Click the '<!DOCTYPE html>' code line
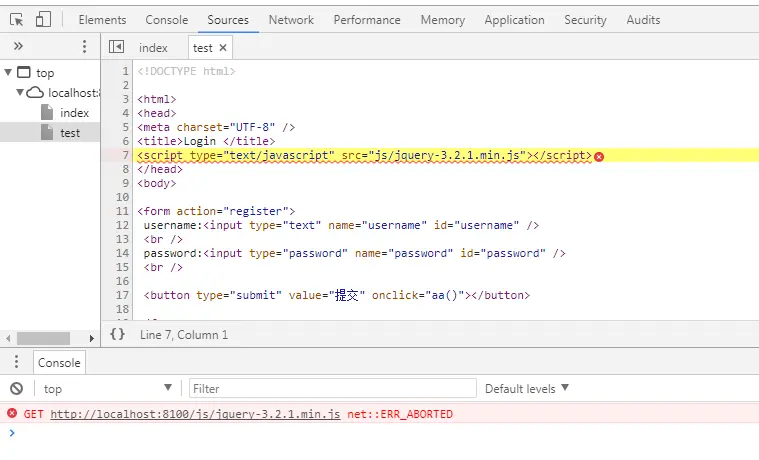This screenshot has height=460, width=759. pyautogui.click(x=186, y=71)
